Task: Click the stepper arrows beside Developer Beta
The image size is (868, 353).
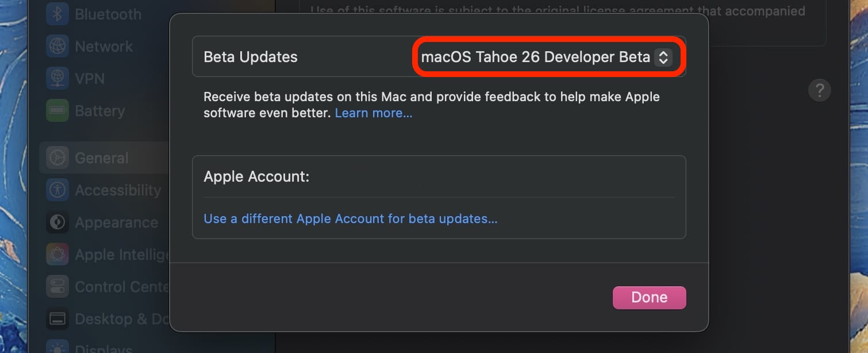Action: pyautogui.click(x=663, y=57)
